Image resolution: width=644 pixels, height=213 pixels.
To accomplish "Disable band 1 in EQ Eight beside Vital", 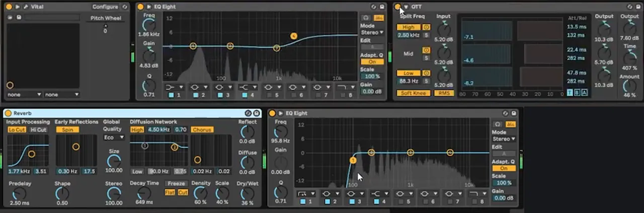I will coord(171,95).
